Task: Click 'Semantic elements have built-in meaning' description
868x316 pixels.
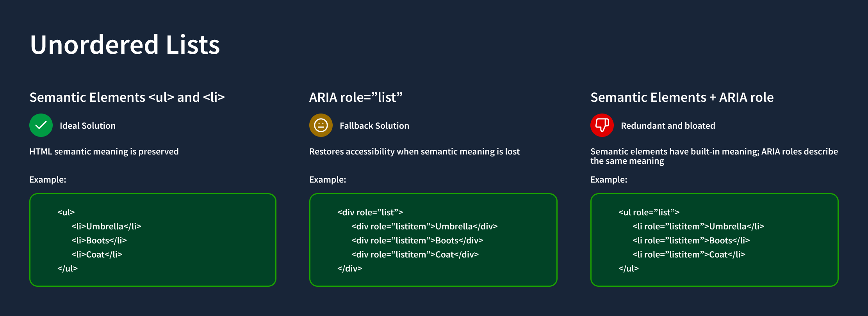Action: (x=714, y=156)
